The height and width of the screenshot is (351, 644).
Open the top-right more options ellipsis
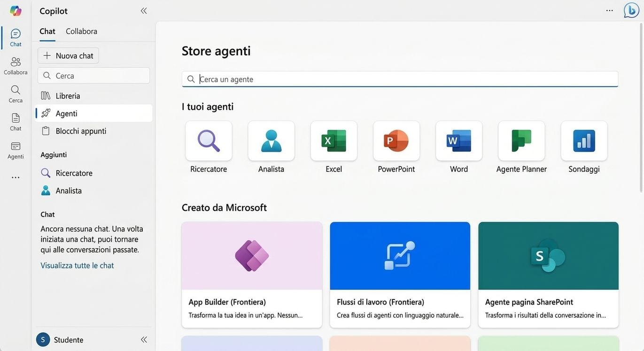(610, 10)
